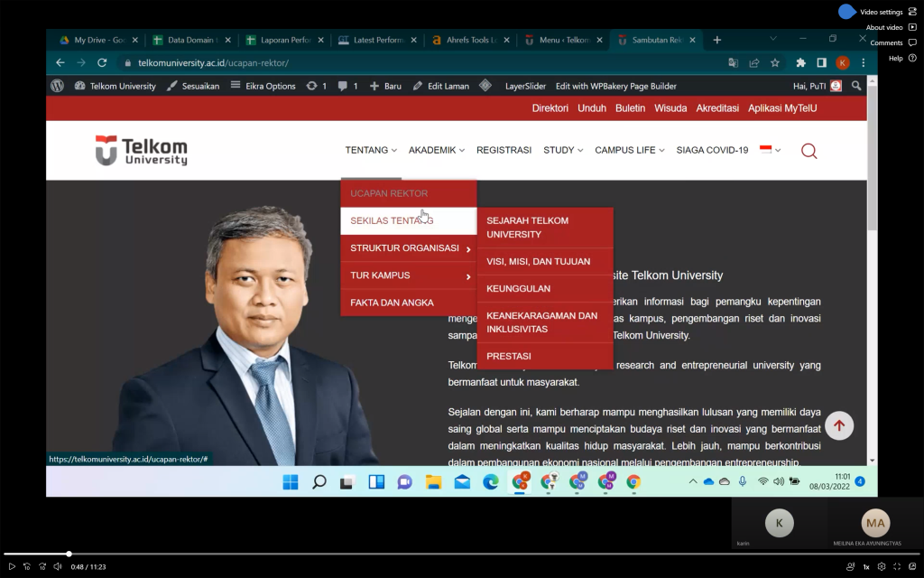Reload the current page

pyautogui.click(x=102, y=62)
